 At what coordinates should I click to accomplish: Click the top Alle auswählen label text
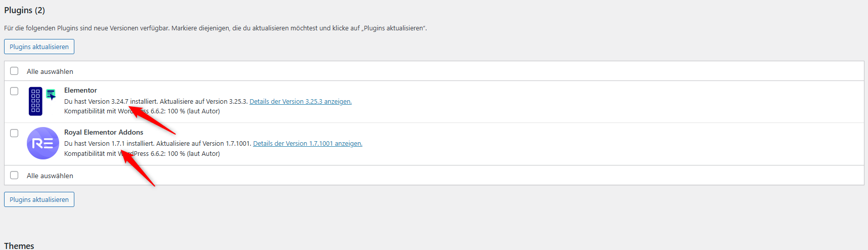coord(50,71)
